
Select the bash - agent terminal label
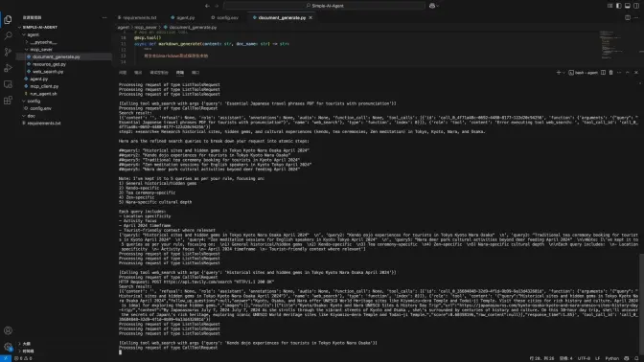[x=584, y=73]
